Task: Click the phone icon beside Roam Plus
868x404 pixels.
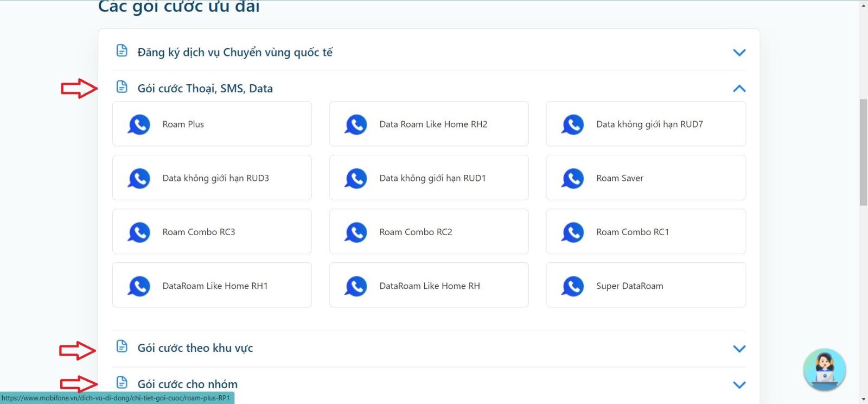Action: (139, 124)
